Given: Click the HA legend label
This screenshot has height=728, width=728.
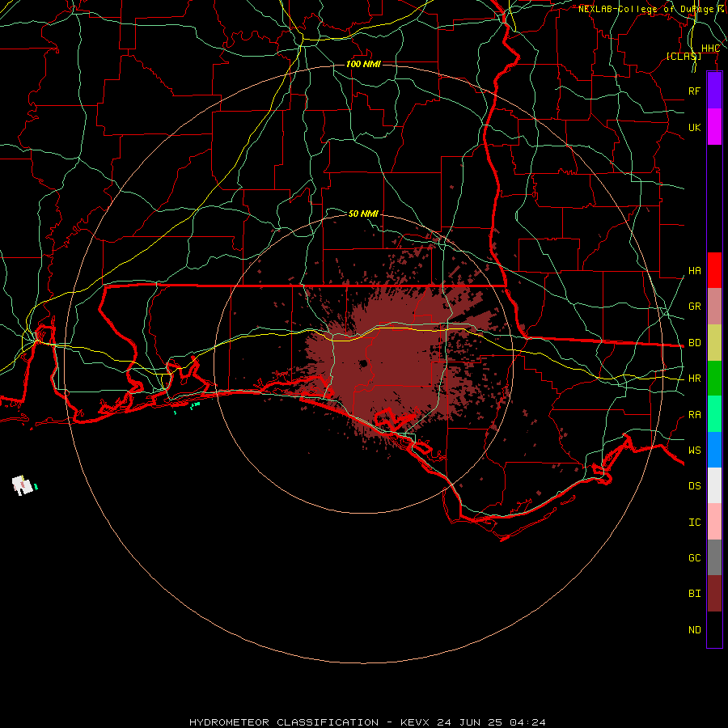Looking at the screenshot, I should pyautogui.click(x=694, y=271).
